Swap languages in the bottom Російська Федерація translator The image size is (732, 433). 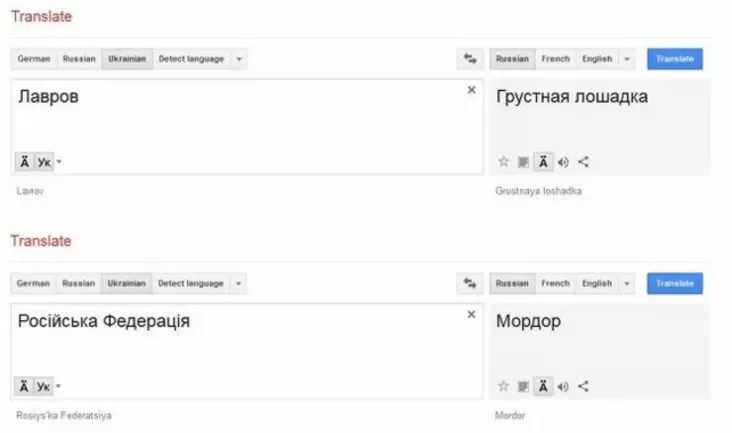(469, 284)
